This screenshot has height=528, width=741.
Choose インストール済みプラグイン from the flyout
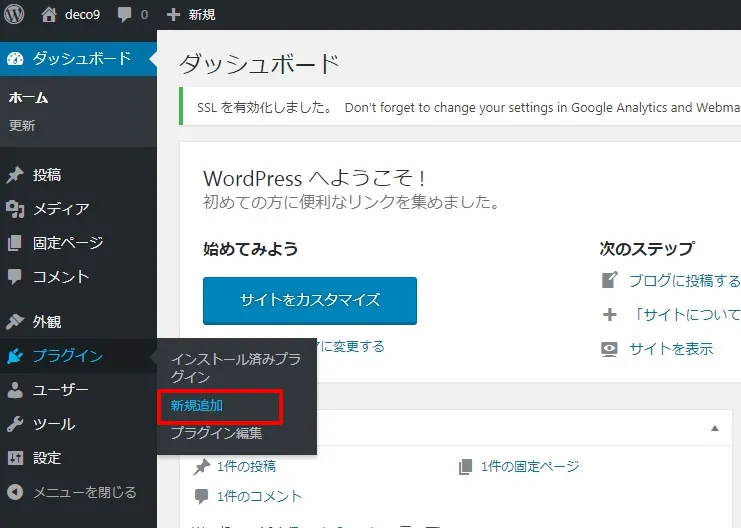236,368
